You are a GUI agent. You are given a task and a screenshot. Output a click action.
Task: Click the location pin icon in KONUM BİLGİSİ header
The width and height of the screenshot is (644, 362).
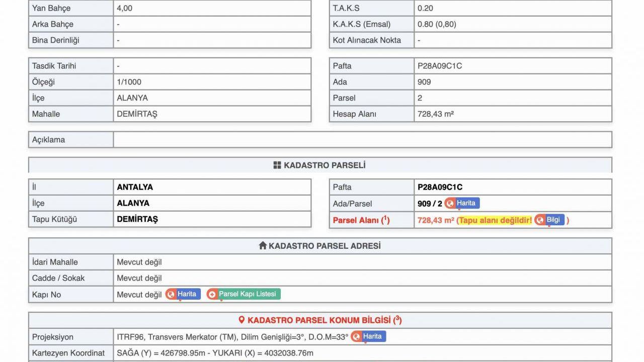[242, 320]
